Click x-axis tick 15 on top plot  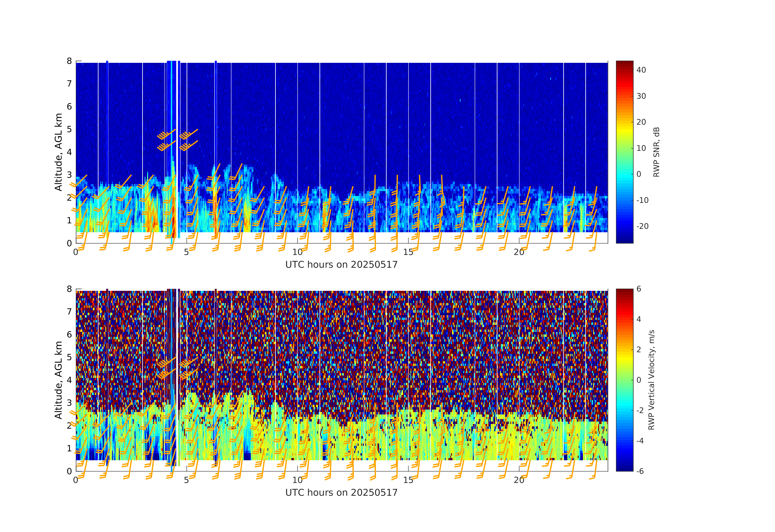(x=408, y=252)
